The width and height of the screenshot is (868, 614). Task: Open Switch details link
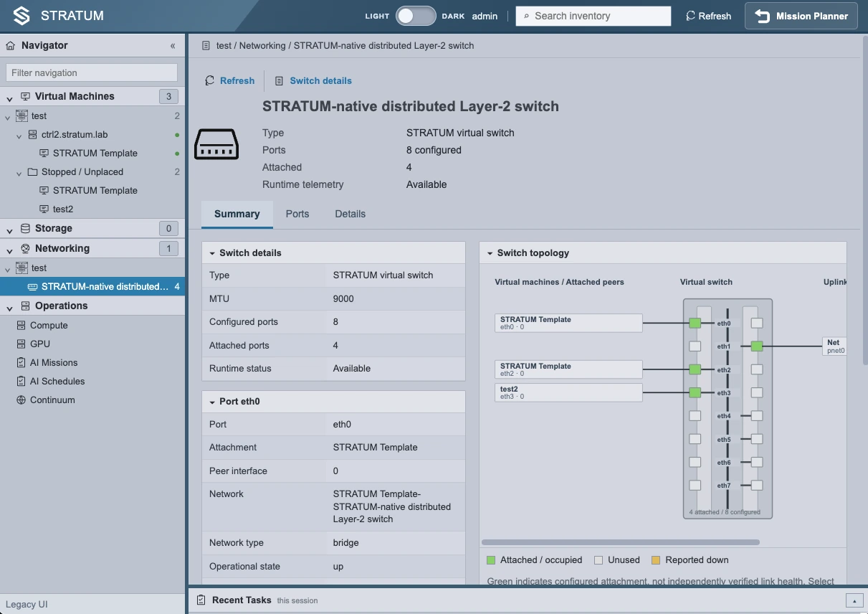coord(314,80)
